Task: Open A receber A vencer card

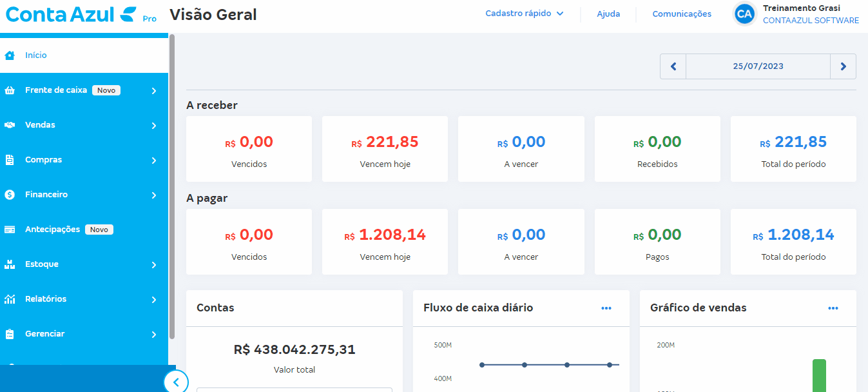Action: [521, 149]
